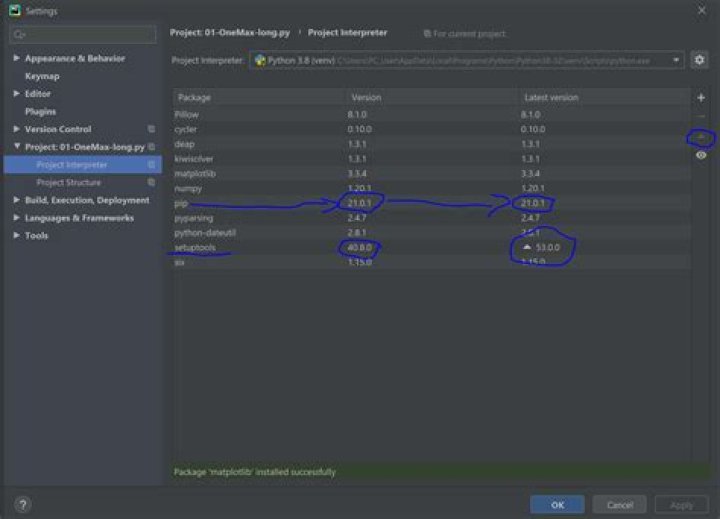The height and width of the screenshot is (519, 720).
Task: Select Keymap in settings tree
Action: click(x=42, y=76)
